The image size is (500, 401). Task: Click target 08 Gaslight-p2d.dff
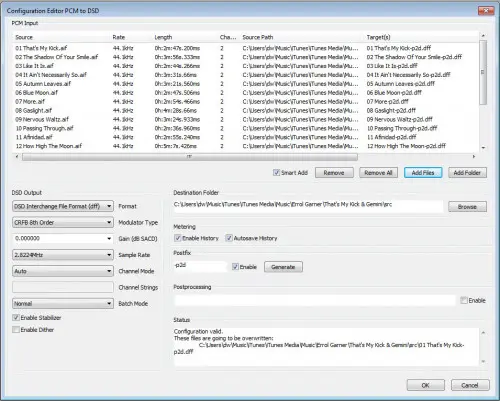(x=391, y=110)
